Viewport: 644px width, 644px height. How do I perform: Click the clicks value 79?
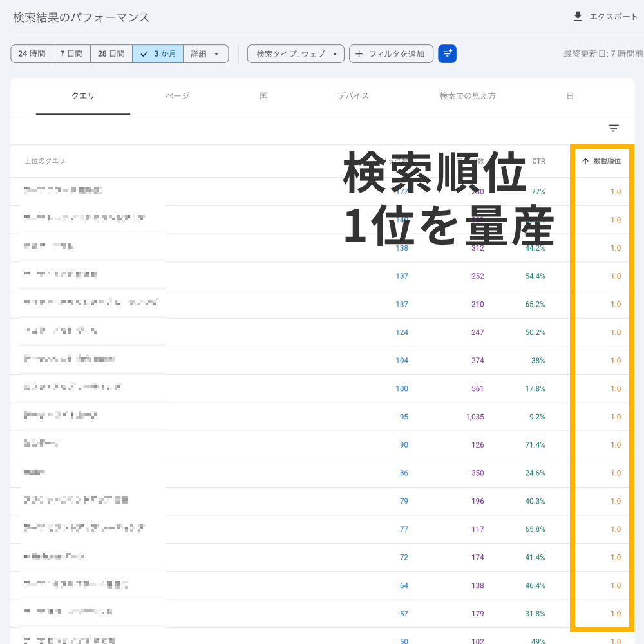pos(404,501)
